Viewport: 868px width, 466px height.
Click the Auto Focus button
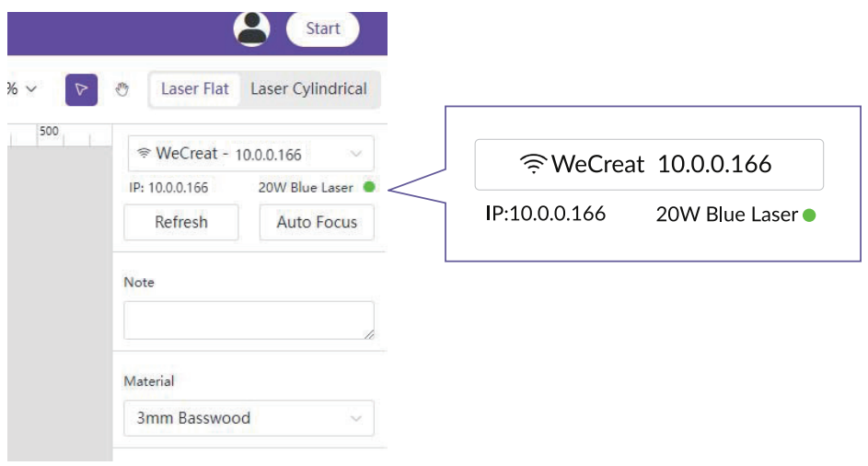(x=317, y=222)
